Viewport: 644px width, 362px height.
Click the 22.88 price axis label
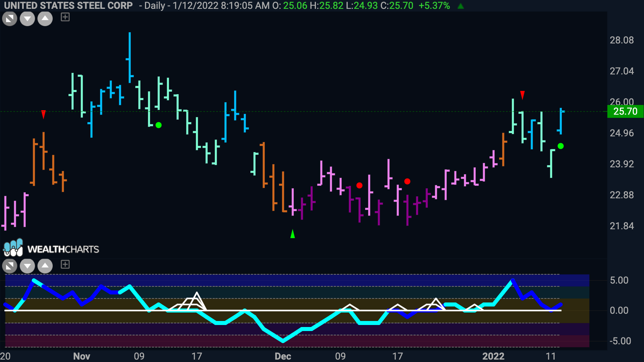tap(621, 195)
